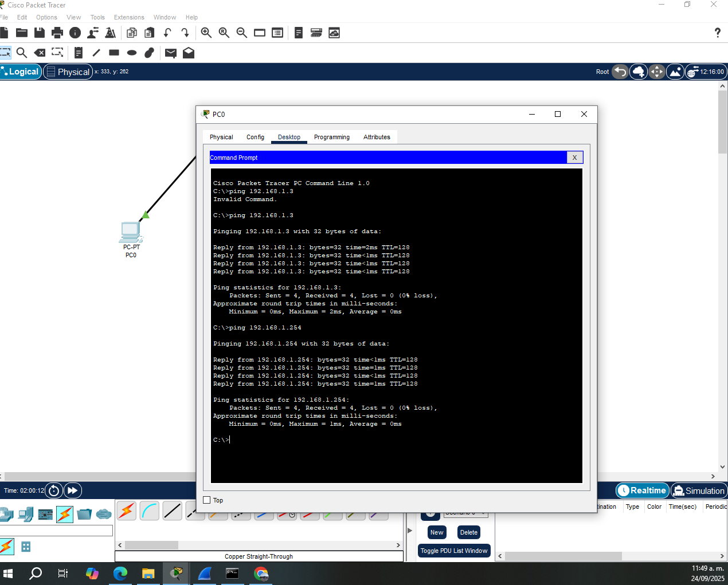Pick the Console cable (cyan curve)
Image resolution: width=728 pixels, height=585 pixels.
[x=150, y=511]
